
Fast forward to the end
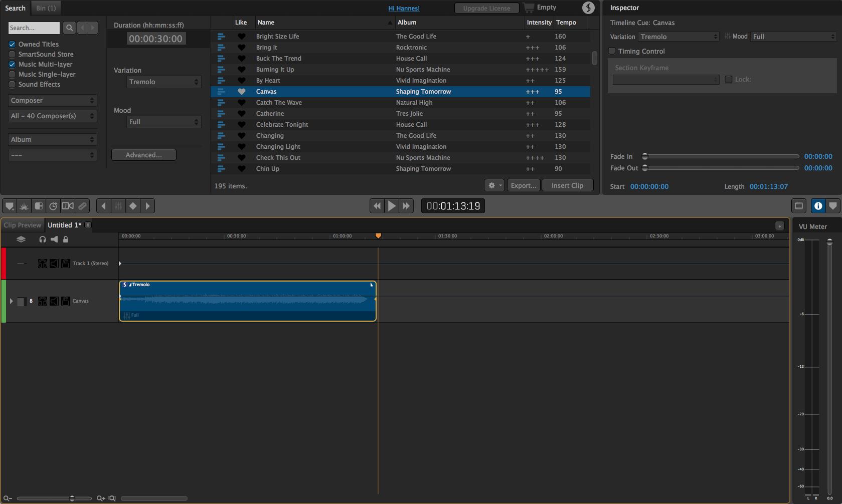tap(406, 206)
